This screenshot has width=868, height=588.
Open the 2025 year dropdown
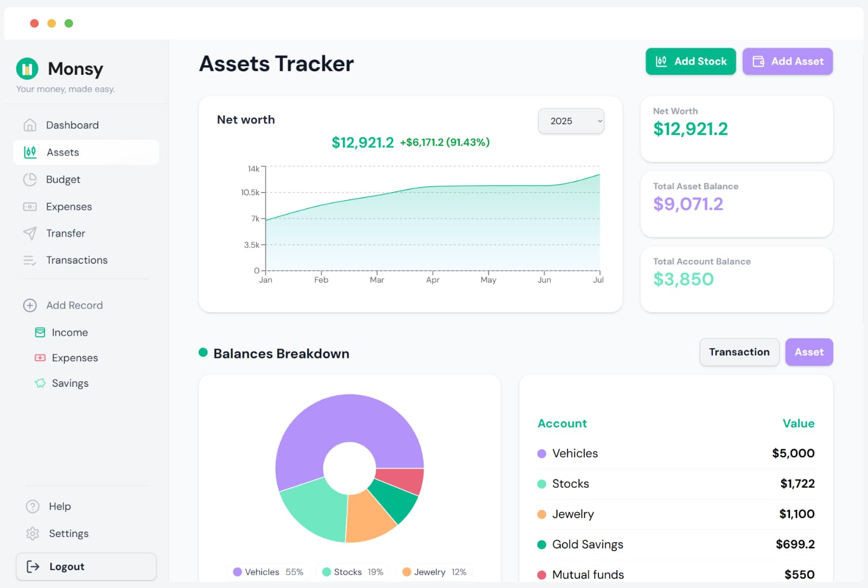point(571,121)
